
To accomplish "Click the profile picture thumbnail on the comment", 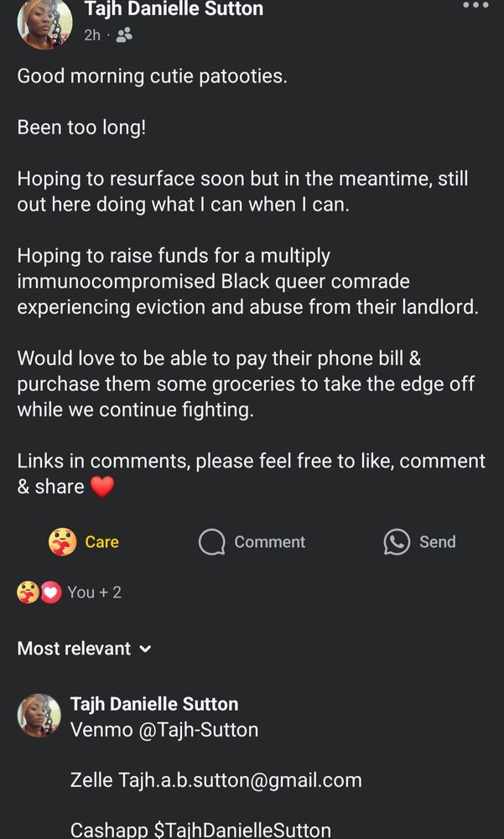I will (x=39, y=715).
